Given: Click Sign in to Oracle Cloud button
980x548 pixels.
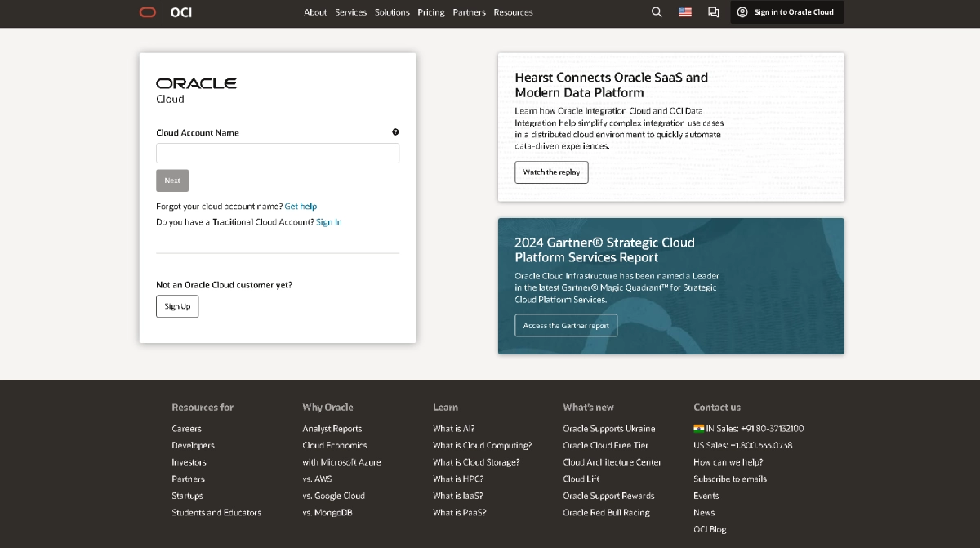Looking at the screenshot, I should tap(787, 12).
